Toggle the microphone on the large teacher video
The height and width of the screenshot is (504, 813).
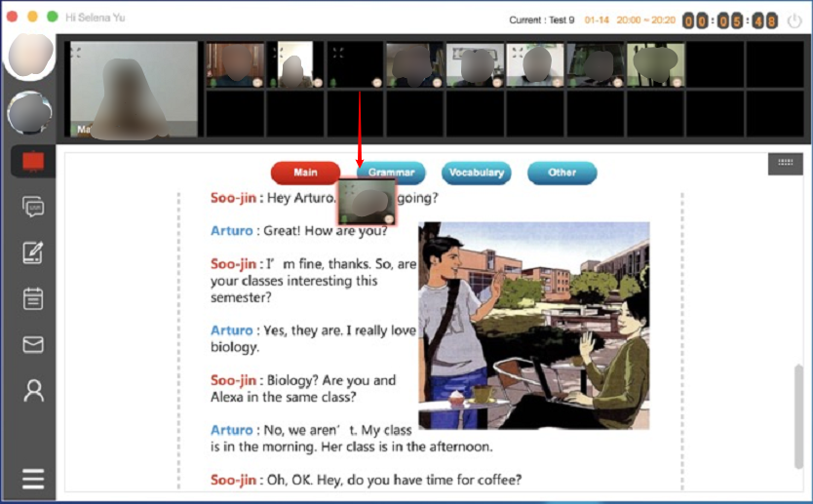(x=74, y=129)
